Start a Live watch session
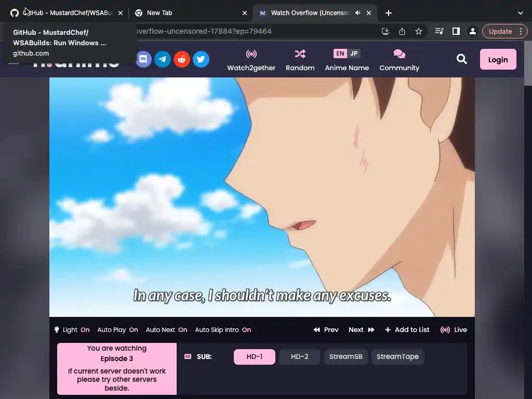The image size is (532, 399). (x=453, y=330)
